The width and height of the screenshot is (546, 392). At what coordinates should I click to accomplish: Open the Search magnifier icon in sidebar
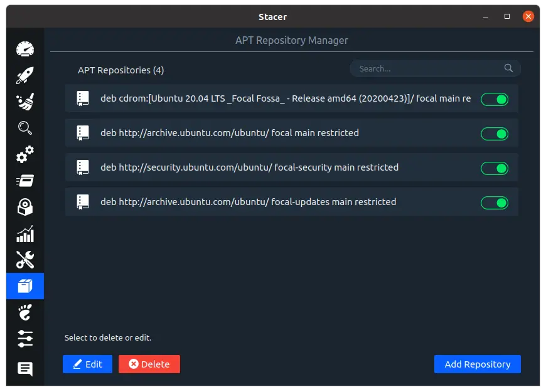coord(25,128)
